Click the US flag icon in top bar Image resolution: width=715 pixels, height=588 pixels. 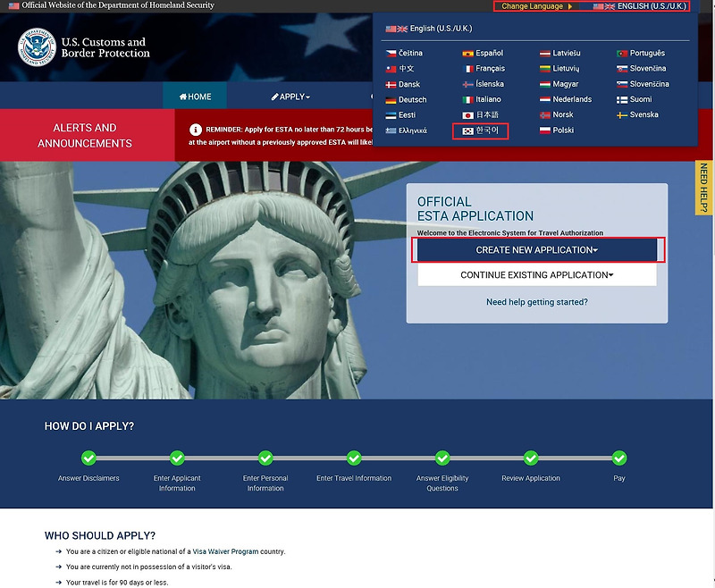click(13, 6)
